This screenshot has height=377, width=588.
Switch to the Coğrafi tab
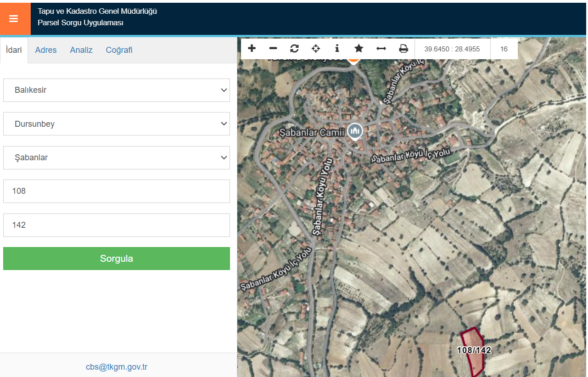pyautogui.click(x=119, y=50)
